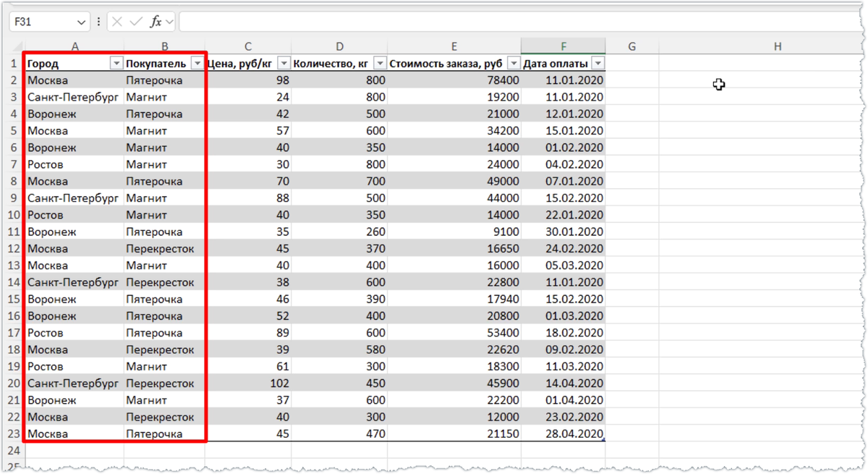Screen dimensions: 868x474
Task: Open the Количество, кг filter dropdown
Action: pyautogui.click(x=380, y=64)
